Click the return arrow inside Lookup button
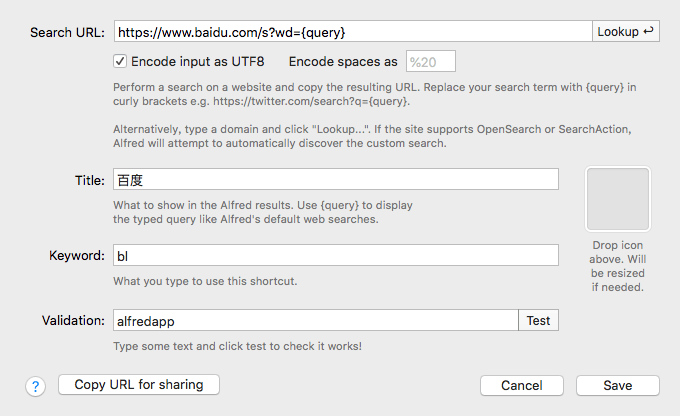Screen dimensions: 680x416 [648, 31]
